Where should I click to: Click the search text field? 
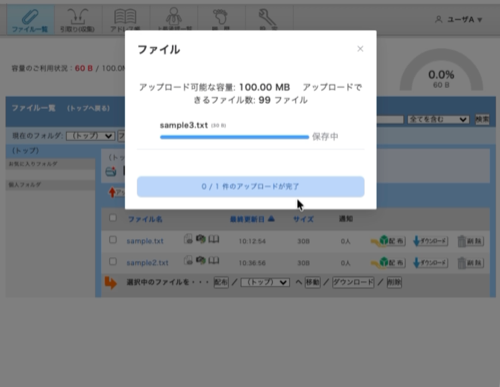pyautogui.click(x=390, y=119)
